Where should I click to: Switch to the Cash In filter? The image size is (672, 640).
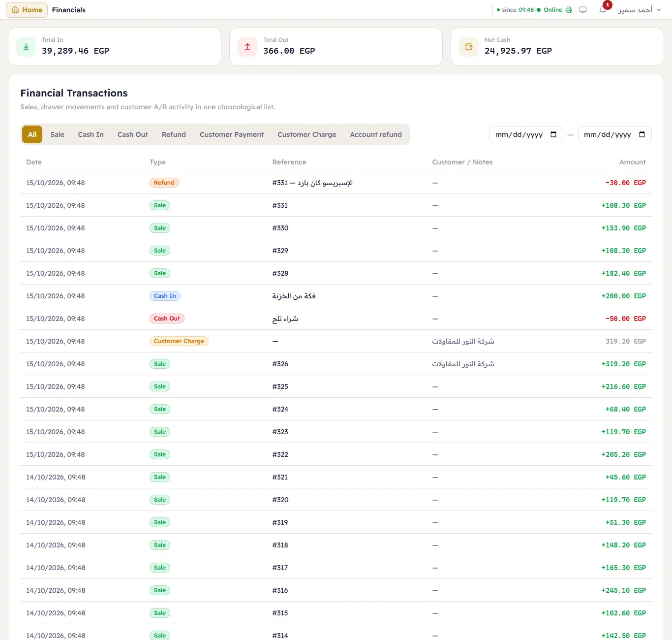(91, 134)
